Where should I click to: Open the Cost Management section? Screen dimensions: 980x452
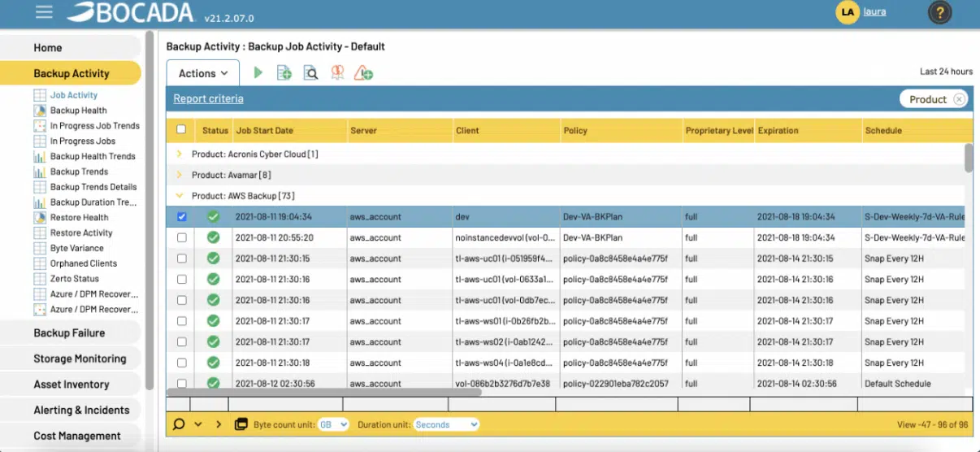click(71, 436)
